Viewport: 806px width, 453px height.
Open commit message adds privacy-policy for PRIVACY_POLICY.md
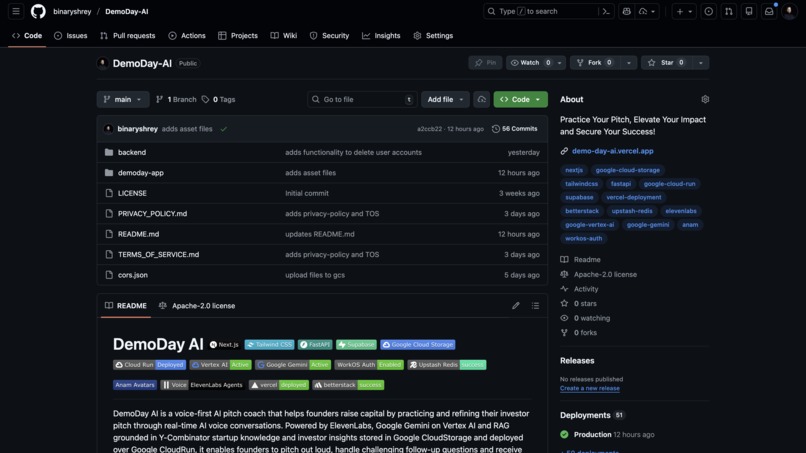(x=332, y=213)
